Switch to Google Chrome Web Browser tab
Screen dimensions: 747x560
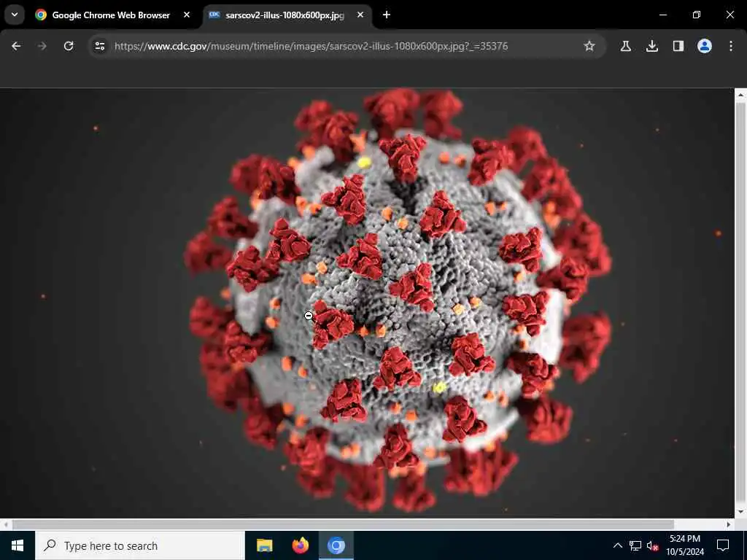coord(111,15)
